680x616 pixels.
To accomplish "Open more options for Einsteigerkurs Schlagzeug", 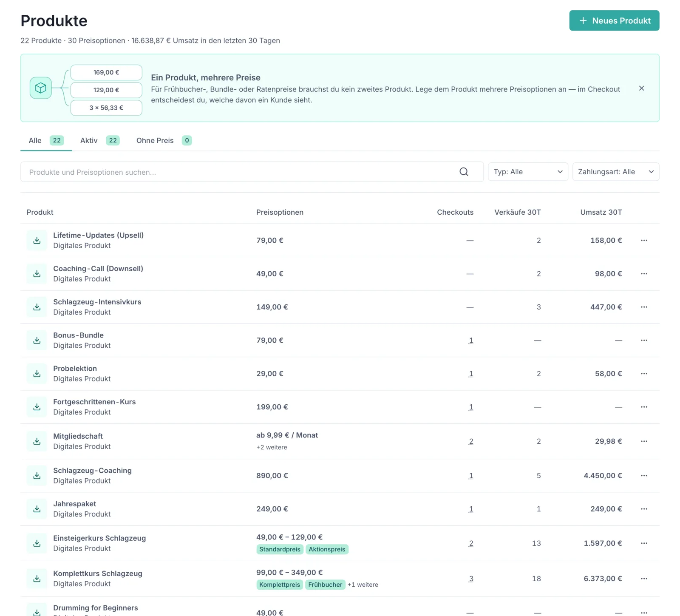I will coord(644,543).
